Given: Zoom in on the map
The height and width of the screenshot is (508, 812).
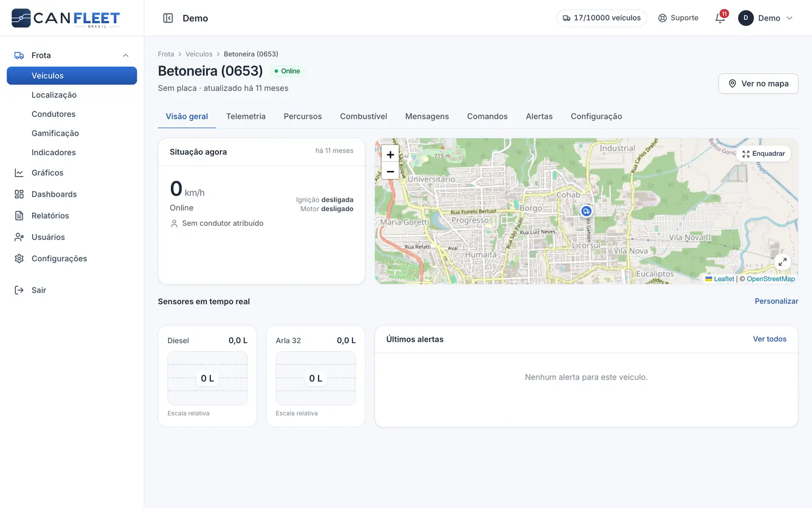Looking at the screenshot, I should [x=390, y=154].
